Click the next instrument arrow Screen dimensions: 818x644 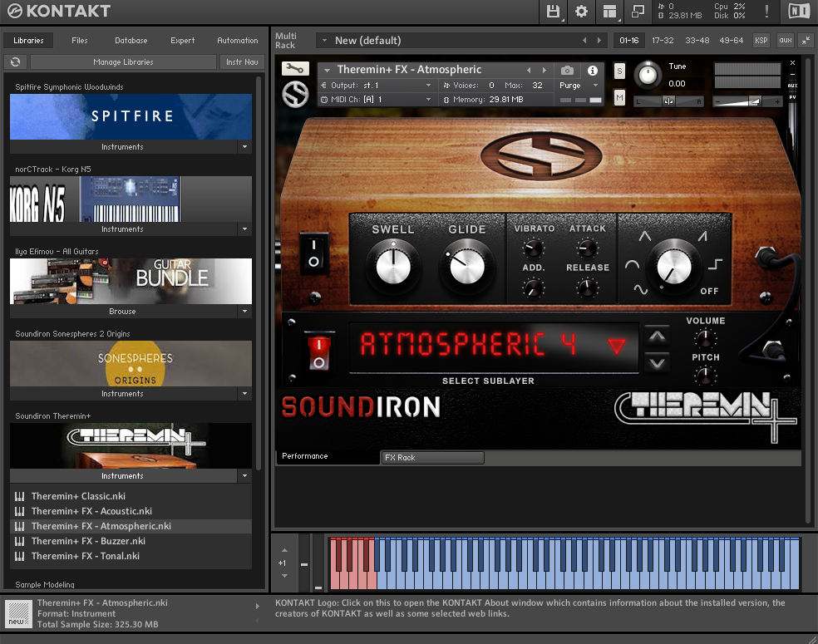(x=545, y=70)
